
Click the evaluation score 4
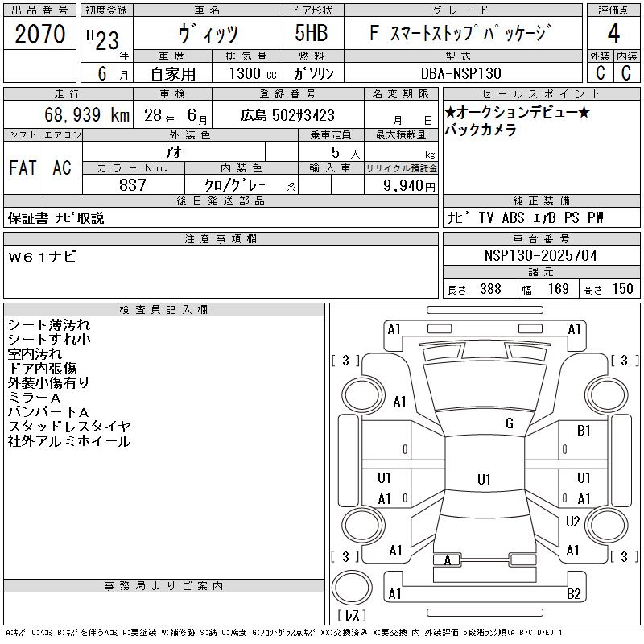(x=613, y=34)
